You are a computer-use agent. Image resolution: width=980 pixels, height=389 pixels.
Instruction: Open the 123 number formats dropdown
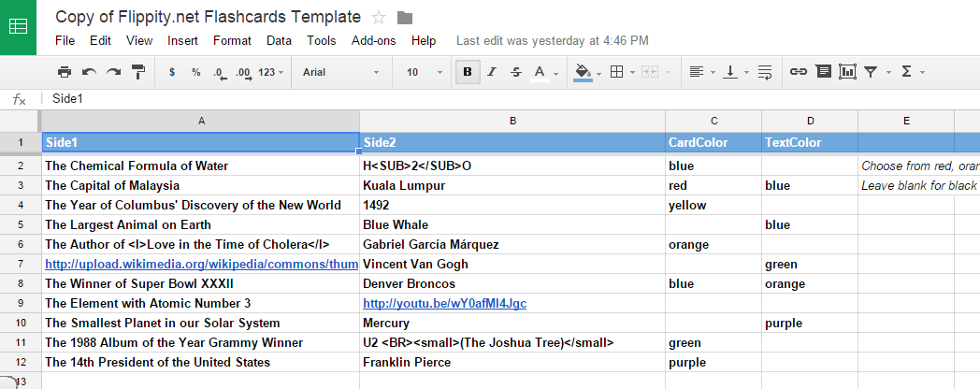270,72
